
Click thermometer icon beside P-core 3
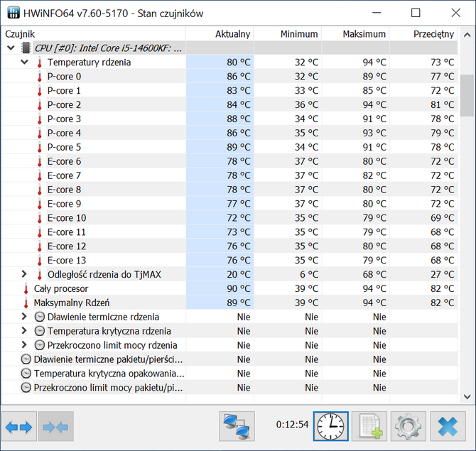coord(40,119)
